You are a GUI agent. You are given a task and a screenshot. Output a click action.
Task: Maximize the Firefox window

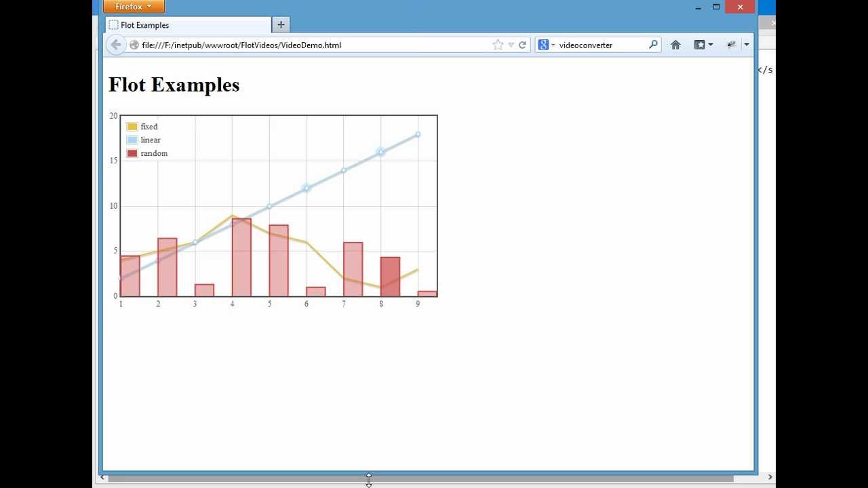tap(716, 7)
